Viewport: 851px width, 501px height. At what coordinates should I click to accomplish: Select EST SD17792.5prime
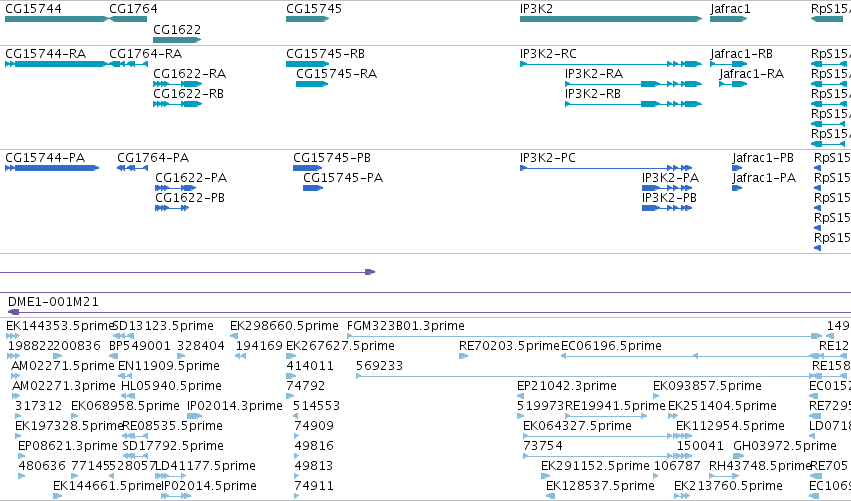click(x=135, y=456)
